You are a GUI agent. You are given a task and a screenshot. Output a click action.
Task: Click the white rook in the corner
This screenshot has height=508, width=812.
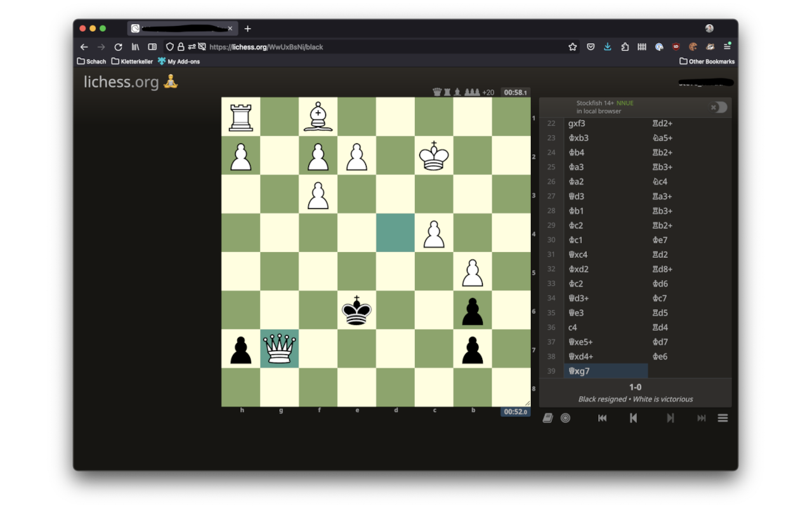pyautogui.click(x=240, y=117)
